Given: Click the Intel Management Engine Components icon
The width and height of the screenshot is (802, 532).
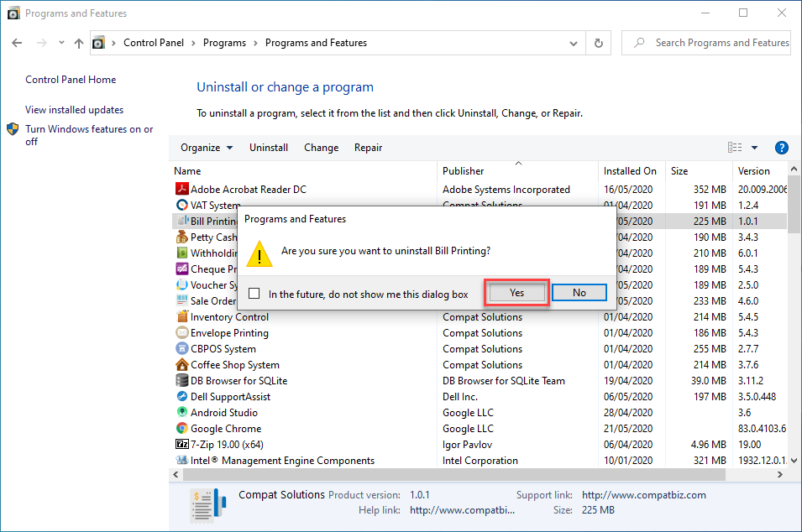Looking at the screenshot, I should (x=181, y=460).
